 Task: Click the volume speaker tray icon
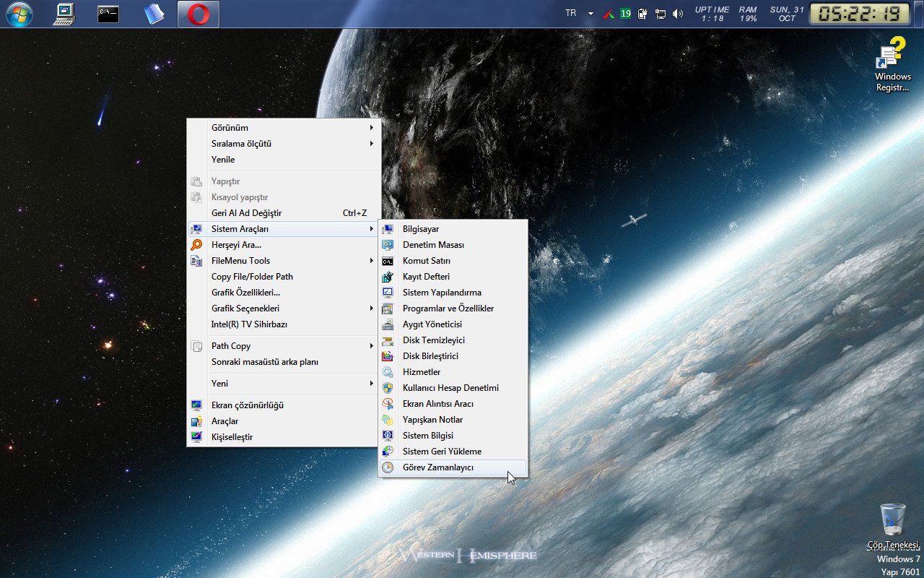point(678,14)
